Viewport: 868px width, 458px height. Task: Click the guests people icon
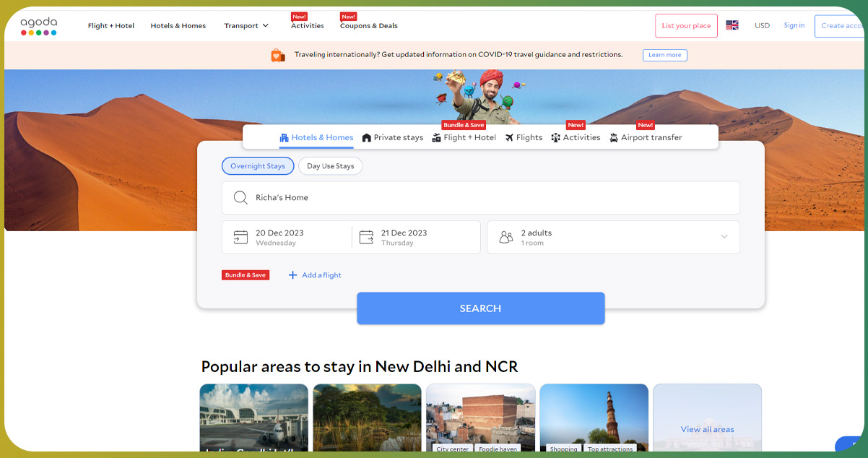point(506,237)
